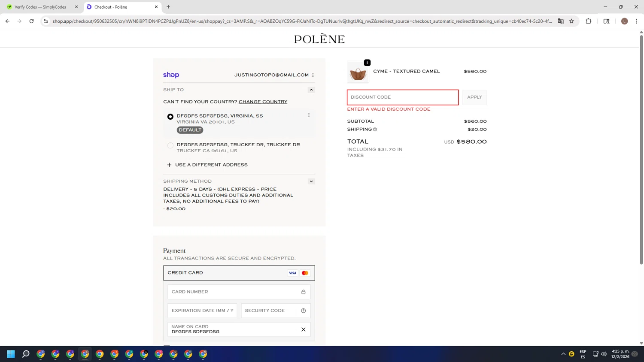644x362 pixels.
Task: Click the Change Country link
Action: coord(263,102)
